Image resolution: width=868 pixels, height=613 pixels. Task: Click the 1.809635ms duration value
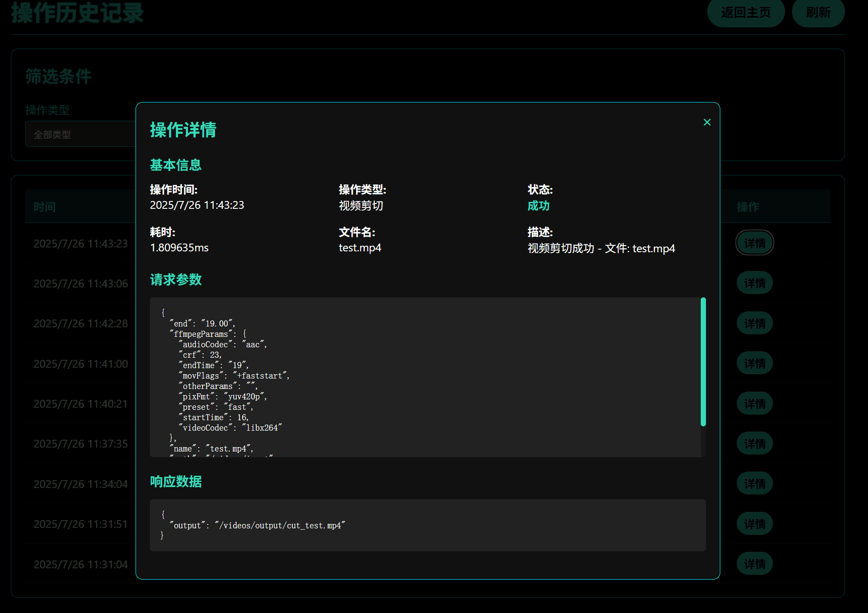[179, 247]
